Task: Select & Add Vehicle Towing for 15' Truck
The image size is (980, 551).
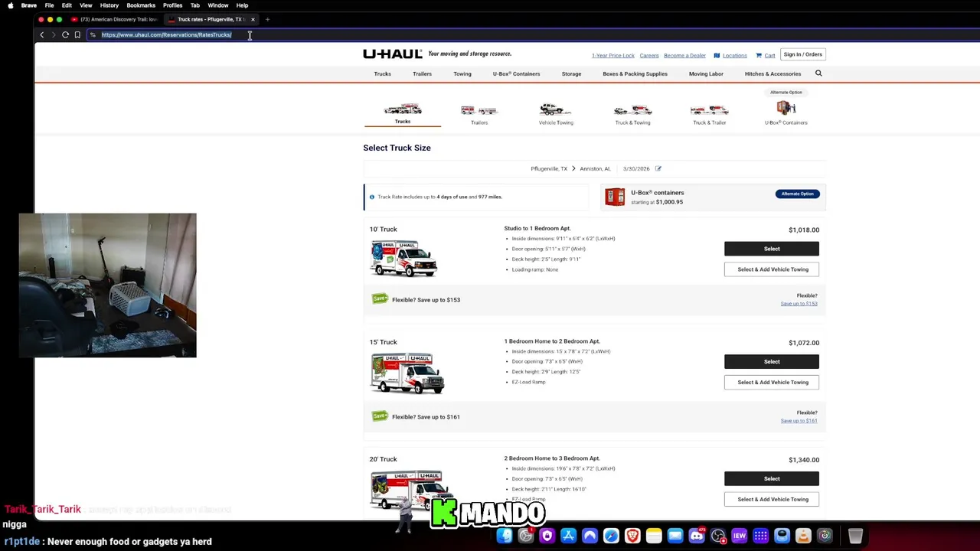Action: [772, 382]
